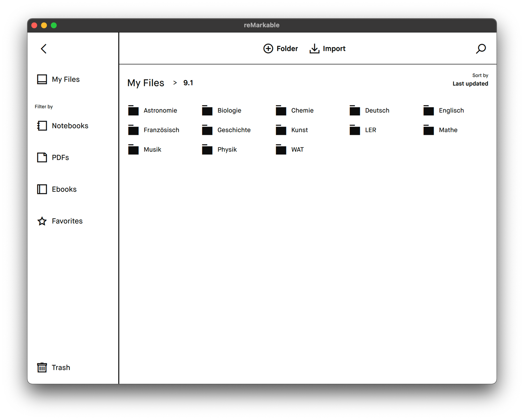524x420 pixels.
Task: Filter by PDFs label
Action: click(x=60, y=157)
